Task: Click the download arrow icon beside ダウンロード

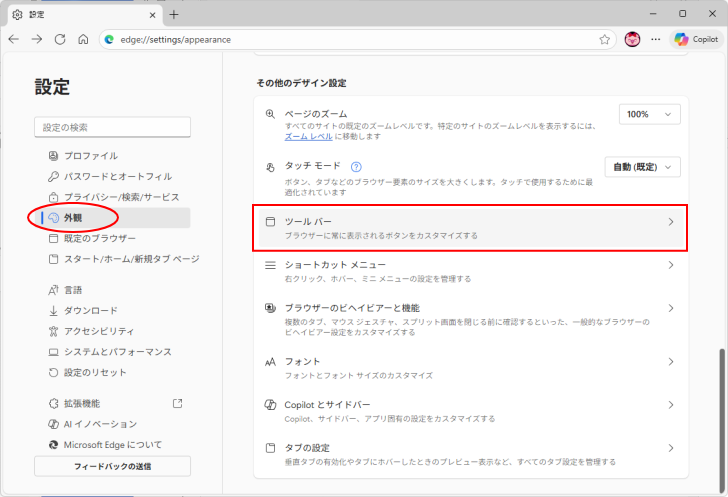Action: [53, 311]
